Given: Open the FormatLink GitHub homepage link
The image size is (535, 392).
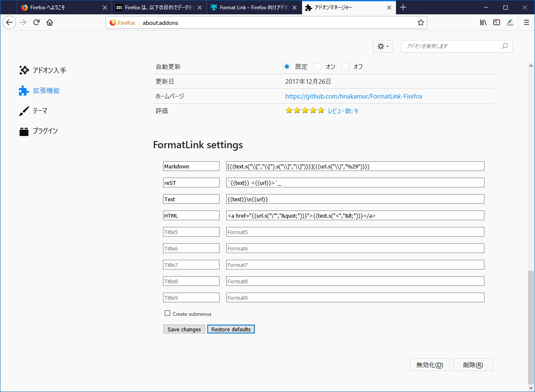Looking at the screenshot, I should pos(354,96).
